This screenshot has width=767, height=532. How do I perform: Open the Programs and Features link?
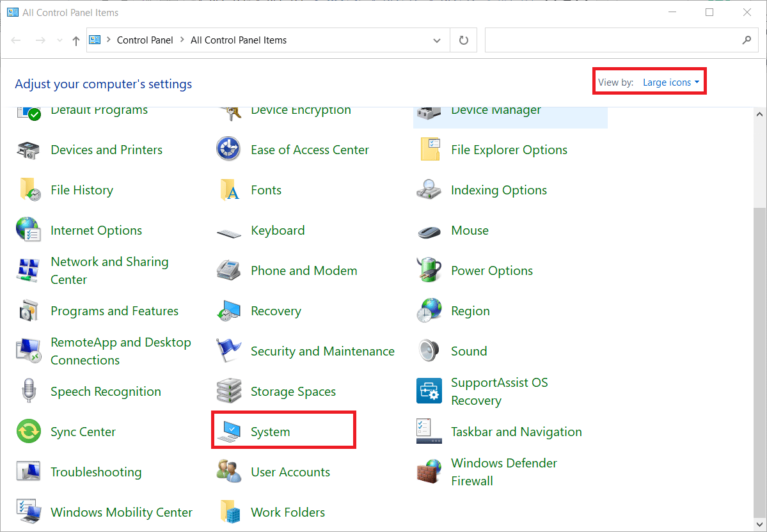tap(115, 311)
